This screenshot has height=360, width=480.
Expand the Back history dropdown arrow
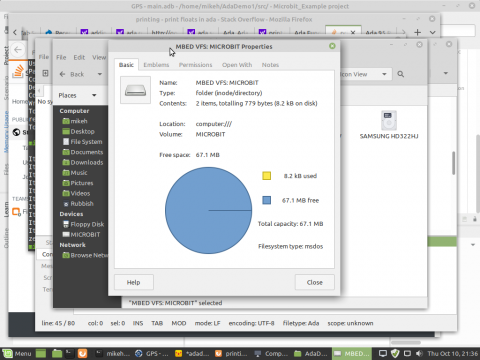tap(99, 74)
